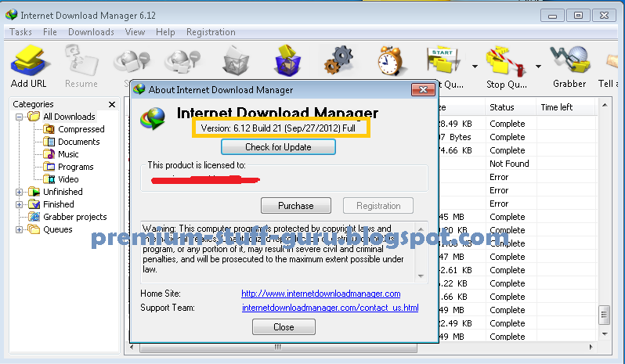Click the Start Queue toolbar icon
The width and height of the screenshot is (625, 364).
pos(443,60)
